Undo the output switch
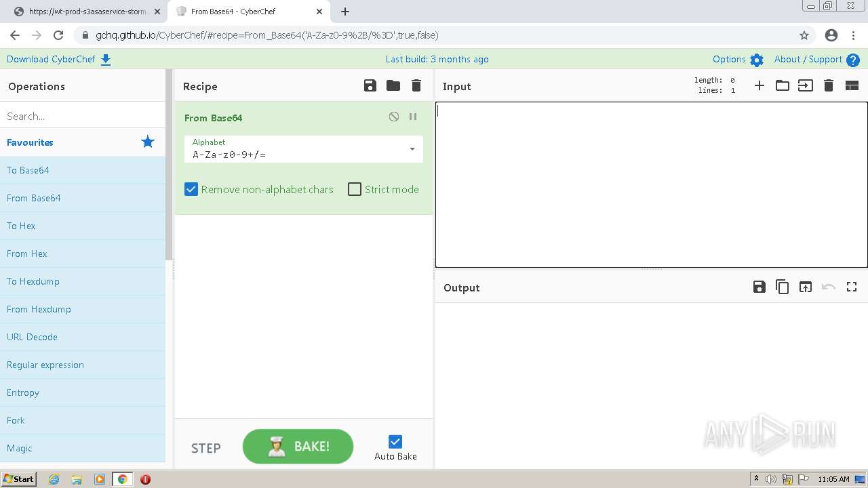 (x=829, y=287)
